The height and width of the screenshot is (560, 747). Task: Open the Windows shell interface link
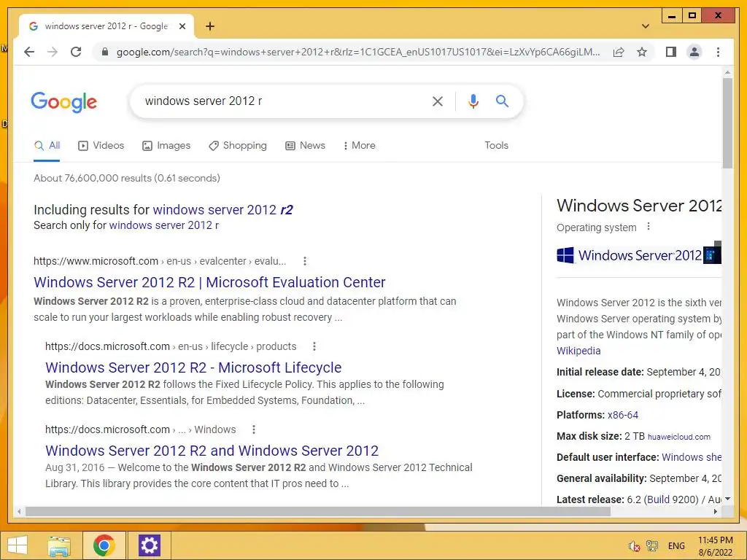pos(692,457)
